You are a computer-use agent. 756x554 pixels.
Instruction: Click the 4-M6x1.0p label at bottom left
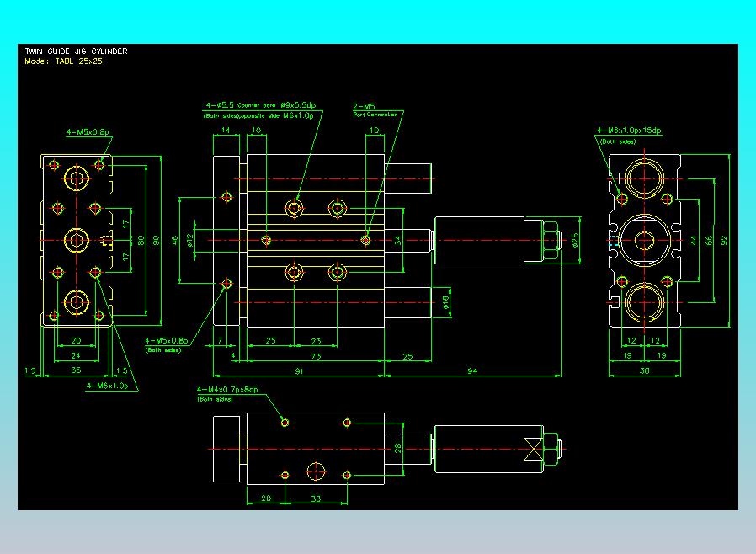[107, 385]
